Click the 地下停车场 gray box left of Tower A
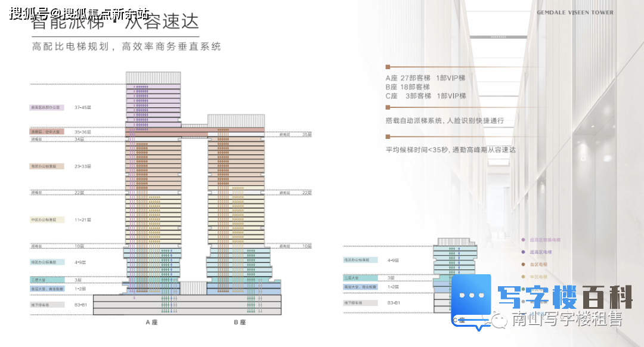The height and width of the screenshot is (347, 644). (x=47, y=305)
